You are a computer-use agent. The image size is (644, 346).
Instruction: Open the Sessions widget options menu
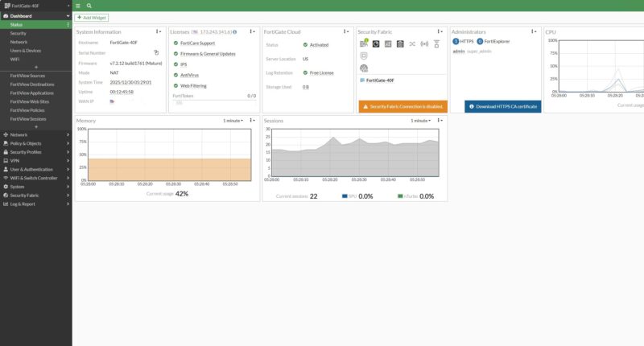(x=440, y=120)
